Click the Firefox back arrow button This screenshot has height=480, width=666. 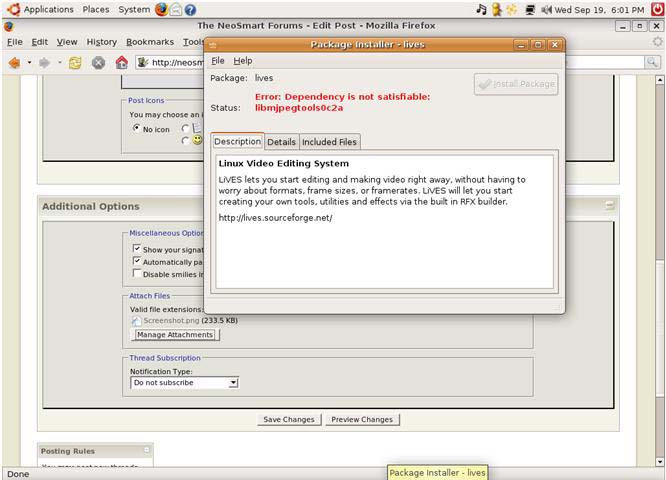tap(14, 62)
